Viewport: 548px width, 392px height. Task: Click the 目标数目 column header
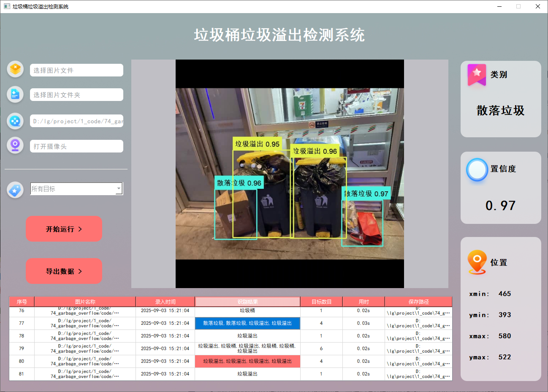point(321,302)
